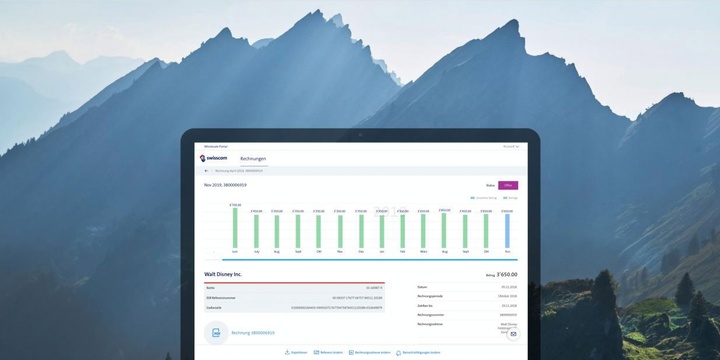Screen dimensions: 720x360
Task: Click the purple Offen status button
Action: click(508, 185)
